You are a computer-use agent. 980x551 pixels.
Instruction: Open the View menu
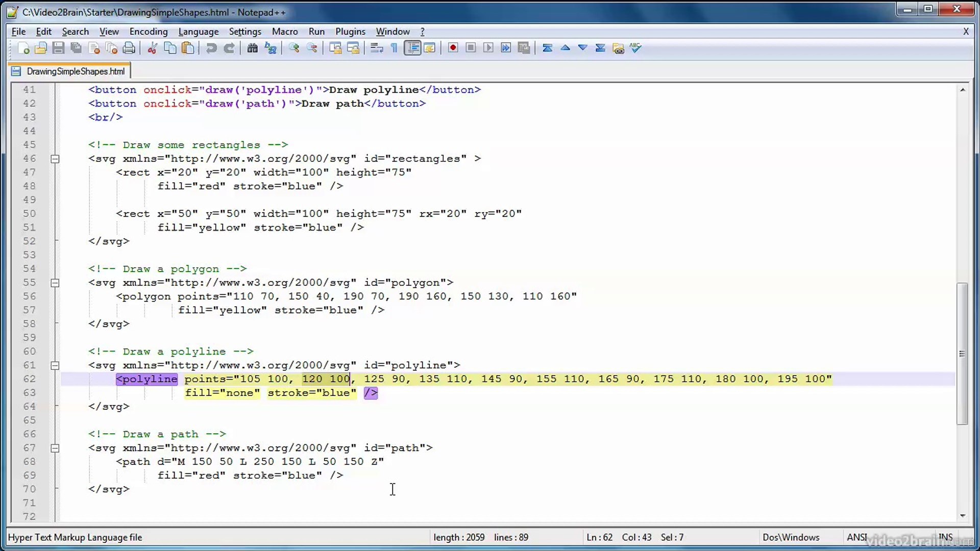tap(109, 32)
